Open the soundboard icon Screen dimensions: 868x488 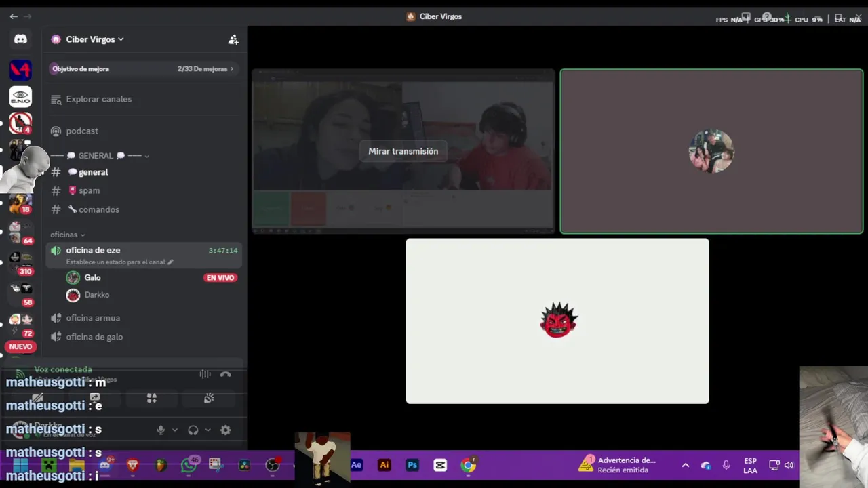(209, 399)
